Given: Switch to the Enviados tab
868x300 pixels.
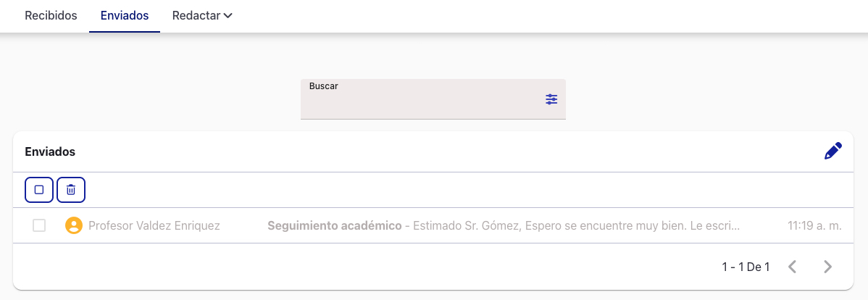Looking at the screenshot, I should click(125, 15).
